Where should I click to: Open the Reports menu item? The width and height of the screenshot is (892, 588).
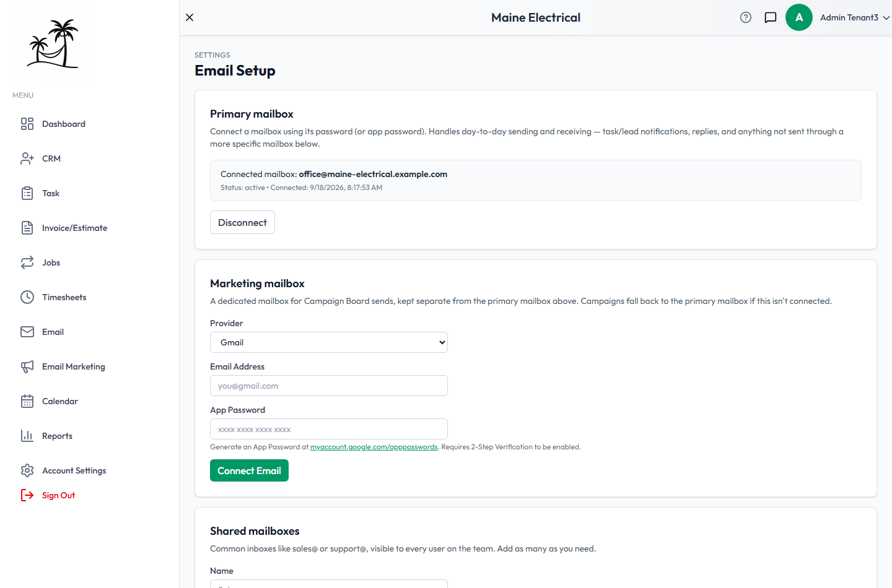click(x=58, y=436)
